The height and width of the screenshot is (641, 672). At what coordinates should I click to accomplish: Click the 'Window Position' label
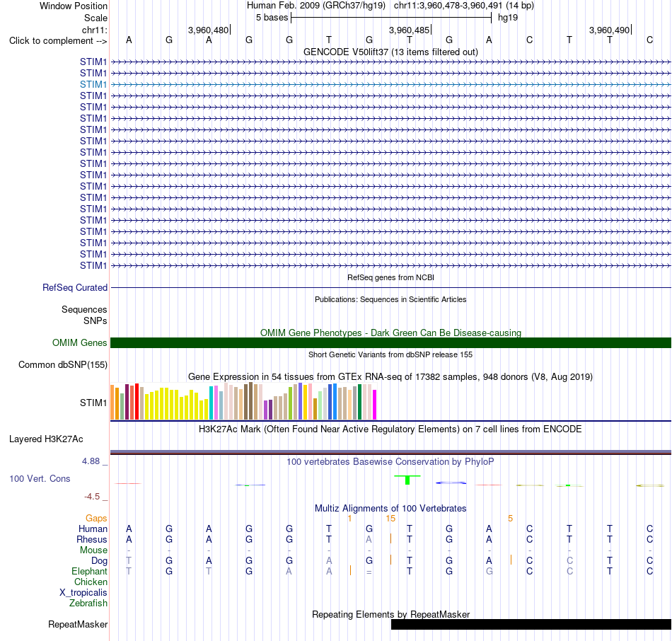tap(74, 6)
